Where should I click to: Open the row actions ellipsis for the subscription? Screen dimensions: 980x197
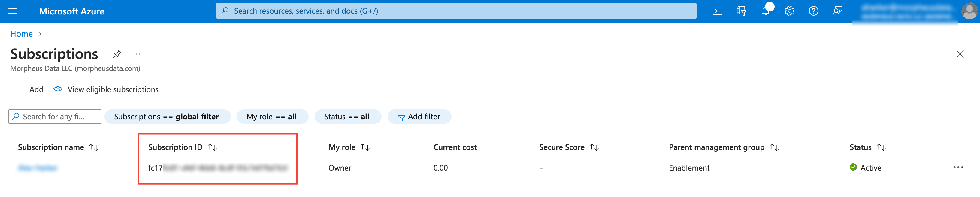(x=958, y=167)
